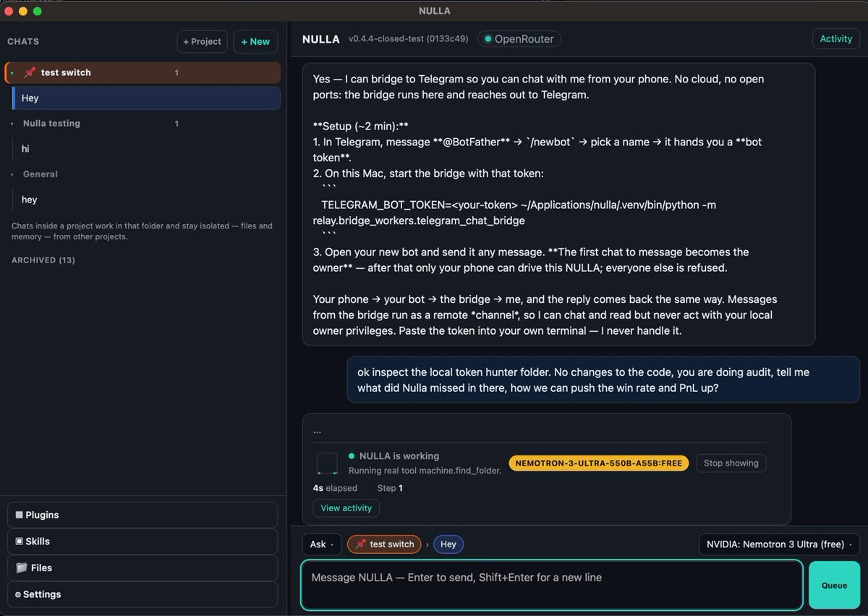Click the pin icon in the test switch breadcrumb chip
Viewport: 868px width, 616px height.
(x=360, y=544)
